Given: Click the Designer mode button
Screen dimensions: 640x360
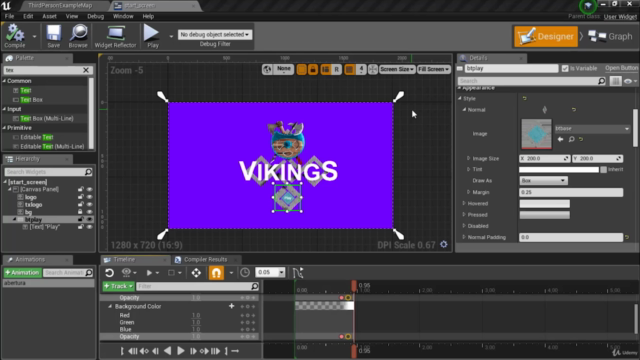Looking at the screenshot, I should coord(546,36).
